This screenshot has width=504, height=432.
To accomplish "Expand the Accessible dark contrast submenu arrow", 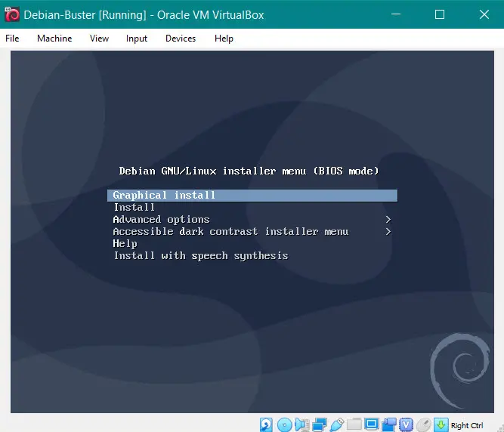I will 388,232.
